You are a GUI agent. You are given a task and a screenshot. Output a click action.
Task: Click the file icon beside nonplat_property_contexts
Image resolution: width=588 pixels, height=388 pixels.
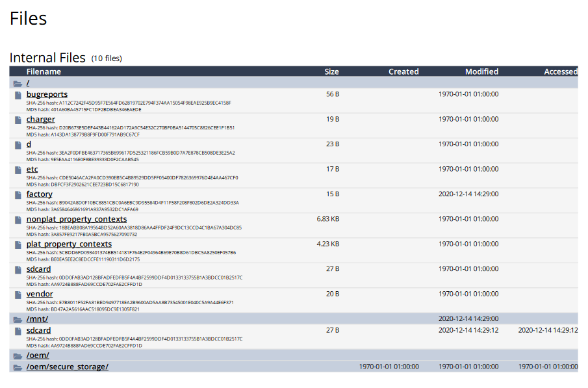click(x=18, y=220)
